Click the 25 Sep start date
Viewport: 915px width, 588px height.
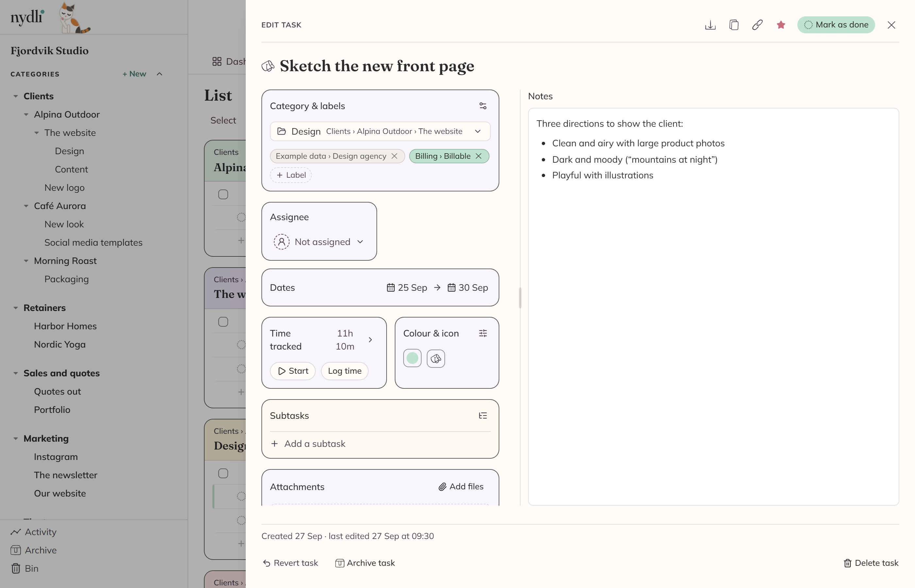[x=407, y=287]
